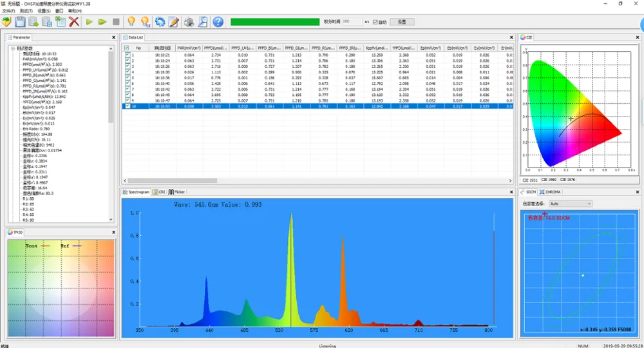Switch to the CIE 1976 tab
Viewport: 644px width, 348px height.
(567, 180)
